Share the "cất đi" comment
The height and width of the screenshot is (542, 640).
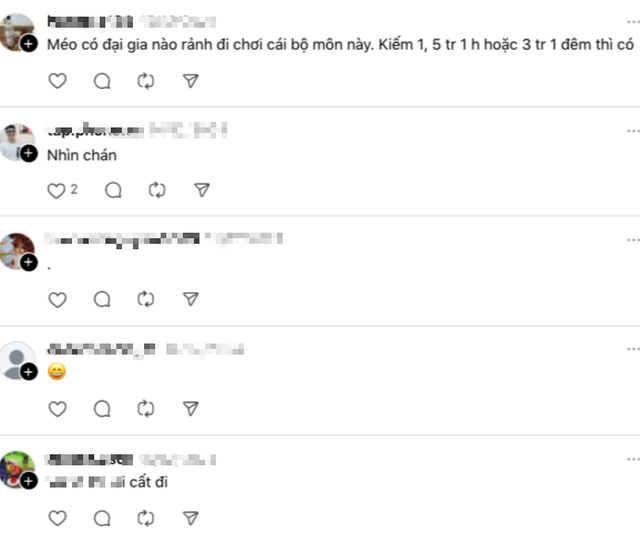point(191,518)
